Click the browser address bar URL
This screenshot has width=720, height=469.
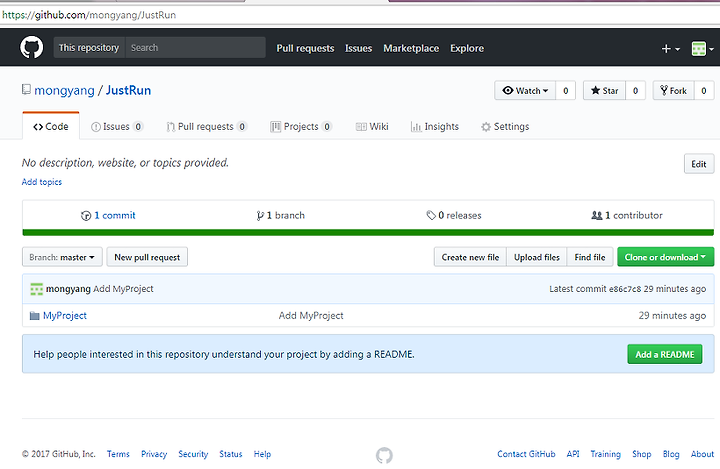tap(89, 15)
